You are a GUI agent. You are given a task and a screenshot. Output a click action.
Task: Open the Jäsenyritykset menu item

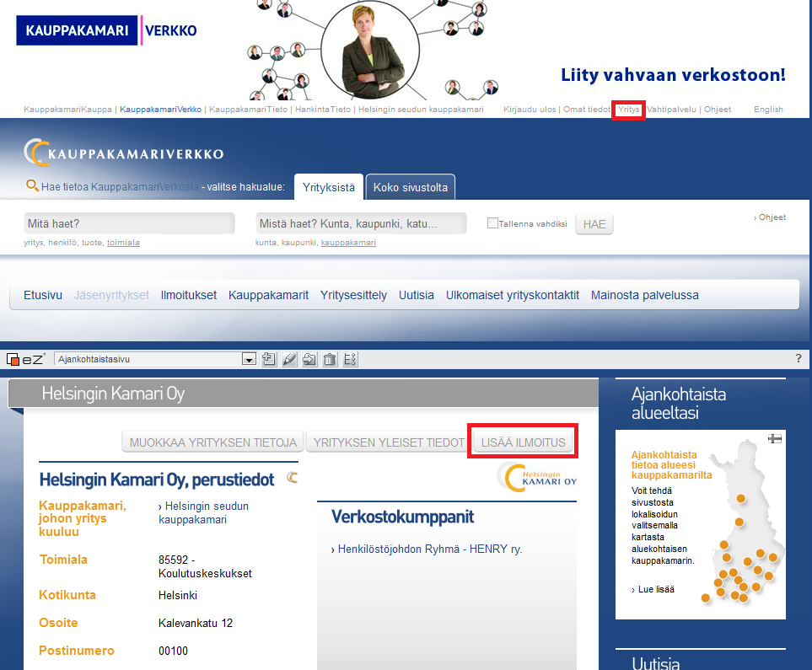(x=111, y=295)
